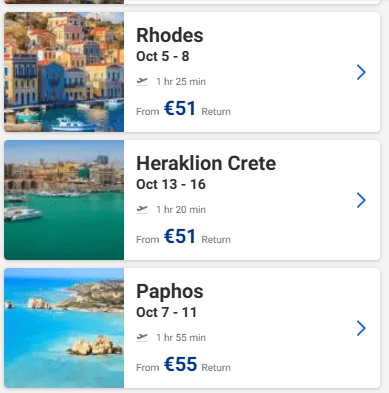The image size is (389, 393).
Task: Choose the €55 Paphos return price
Action: tap(180, 364)
